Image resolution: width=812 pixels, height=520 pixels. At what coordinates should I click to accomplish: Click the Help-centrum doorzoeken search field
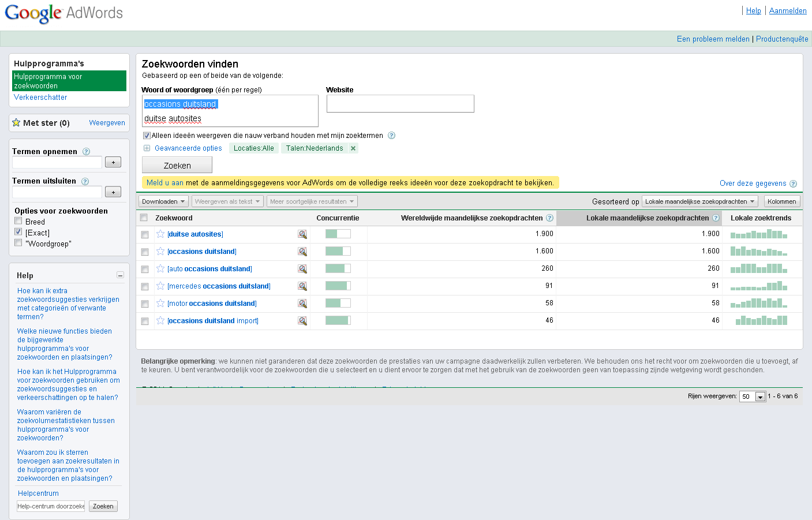51,506
